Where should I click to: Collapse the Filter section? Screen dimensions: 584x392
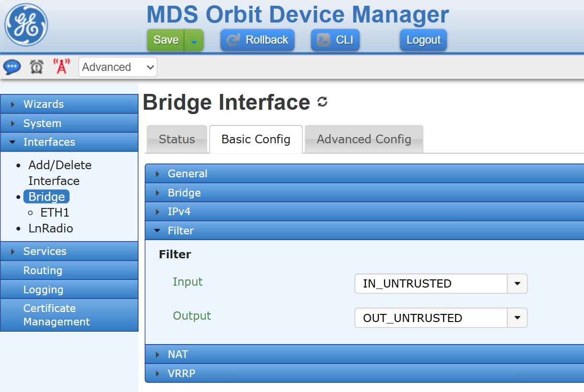(181, 231)
